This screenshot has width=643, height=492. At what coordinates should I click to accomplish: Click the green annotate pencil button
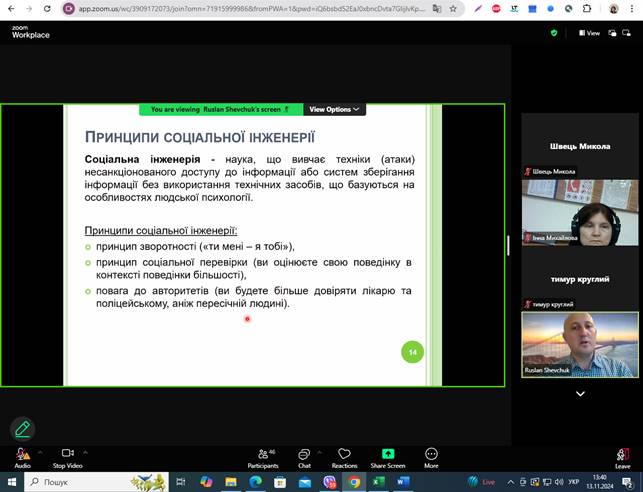(x=22, y=429)
